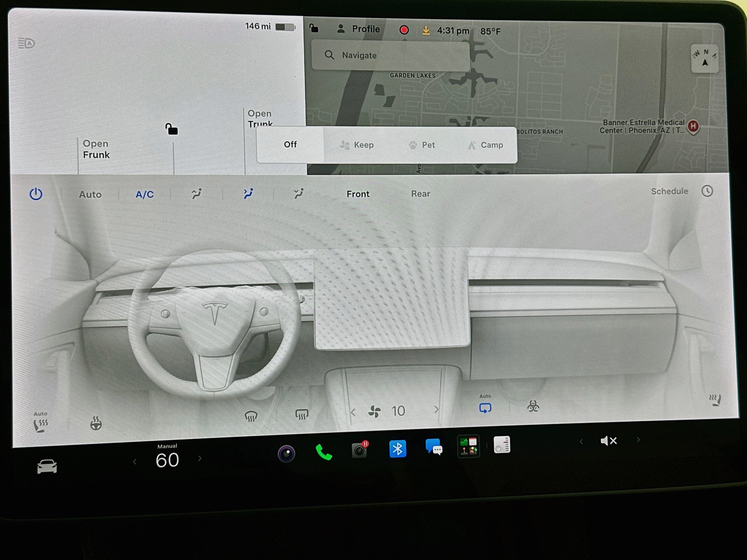This screenshot has width=747, height=560.
Task: Select the Off climate mode option
Action: (x=290, y=144)
